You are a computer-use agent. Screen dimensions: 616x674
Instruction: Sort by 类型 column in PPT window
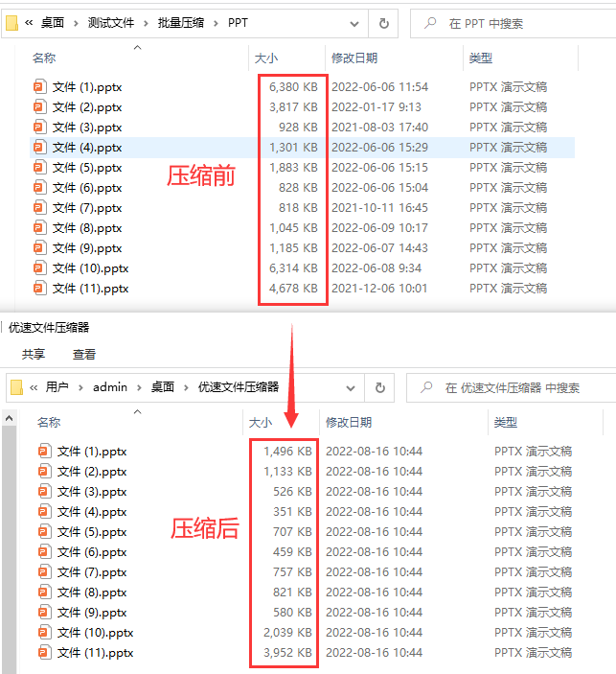(x=481, y=58)
